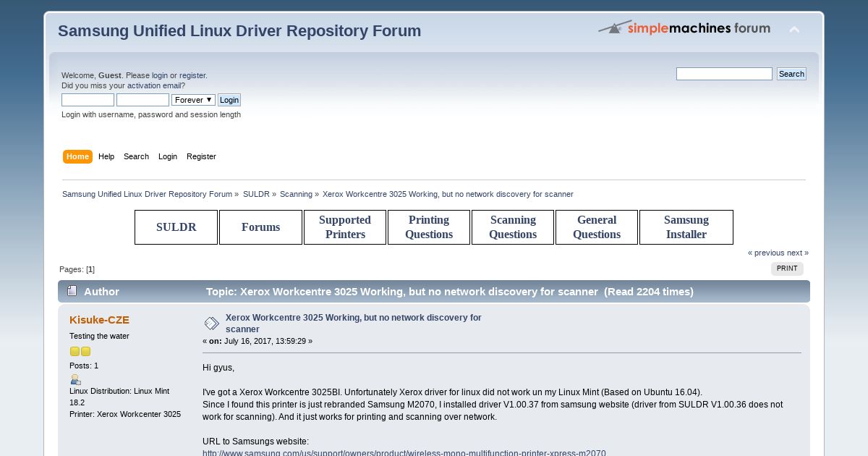Click the page number 1 in Pages

click(x=90, y=269)
